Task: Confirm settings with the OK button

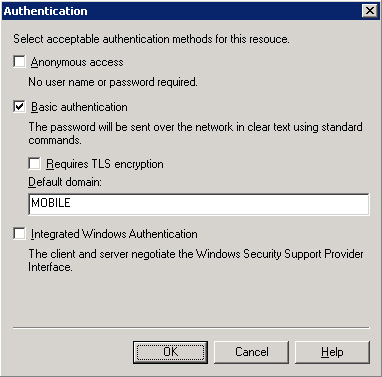Action: pos(170,352)
